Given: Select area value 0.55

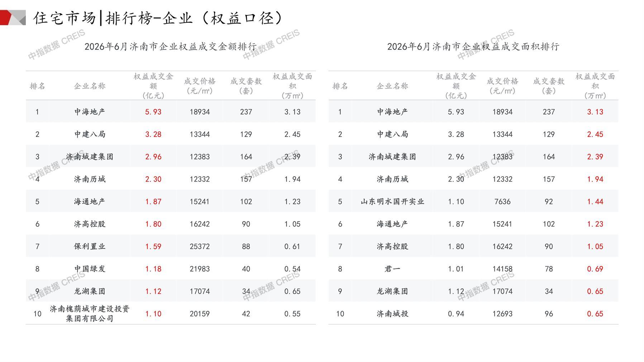Looking at the screenshot, I should click(x=292, y=314).
